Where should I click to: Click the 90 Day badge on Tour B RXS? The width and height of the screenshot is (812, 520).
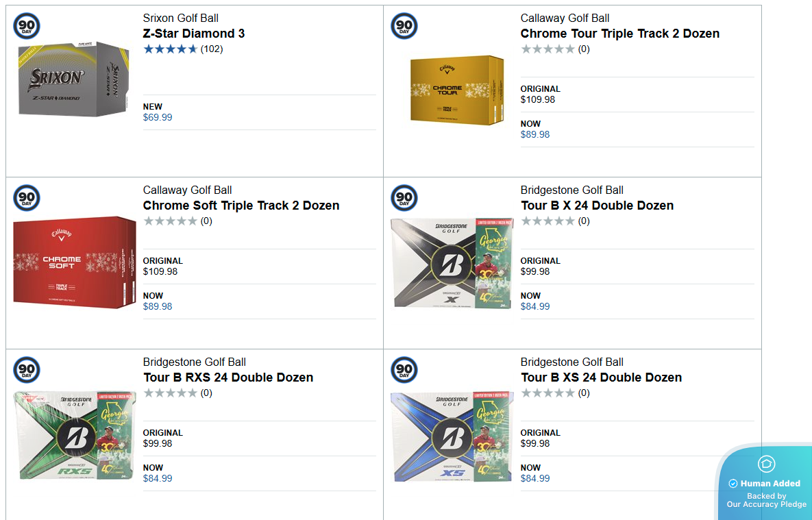click(27, 370)
